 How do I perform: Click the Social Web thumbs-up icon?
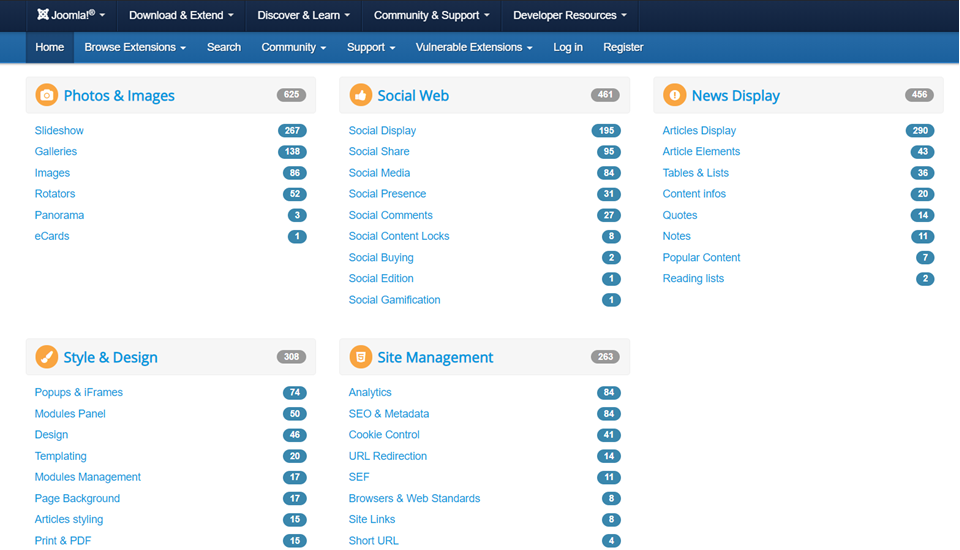pos(361,95)
